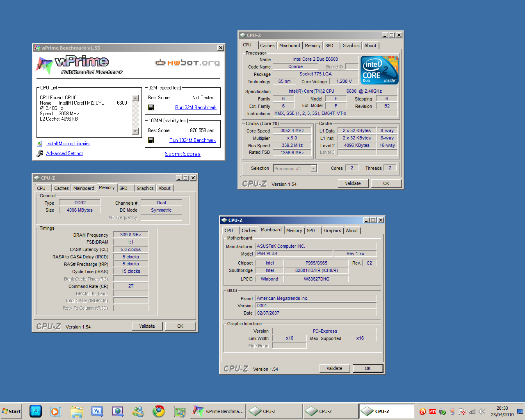Switch to Caches tab in the top CPU-Z window
Viewport: 525px width, 420px height.
pos(267,46)
